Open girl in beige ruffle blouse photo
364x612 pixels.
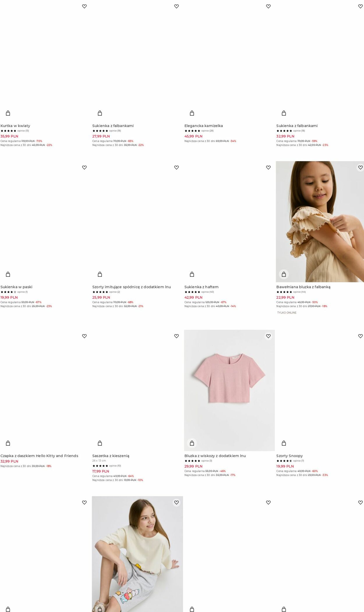click(x=320, y=222)
